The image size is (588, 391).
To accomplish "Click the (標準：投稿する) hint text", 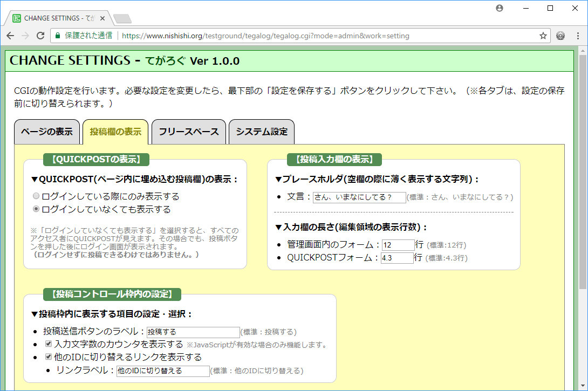I will [269, 332].
